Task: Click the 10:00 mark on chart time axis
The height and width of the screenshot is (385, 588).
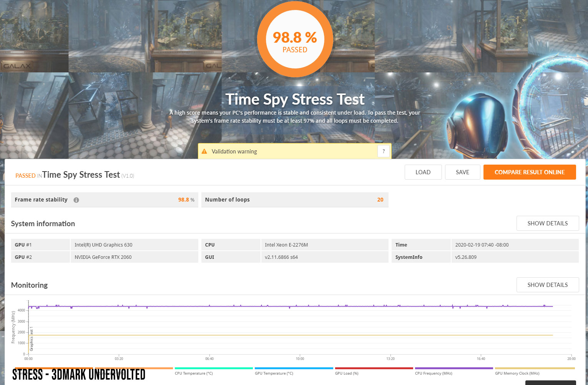Action: pos(300,359)
